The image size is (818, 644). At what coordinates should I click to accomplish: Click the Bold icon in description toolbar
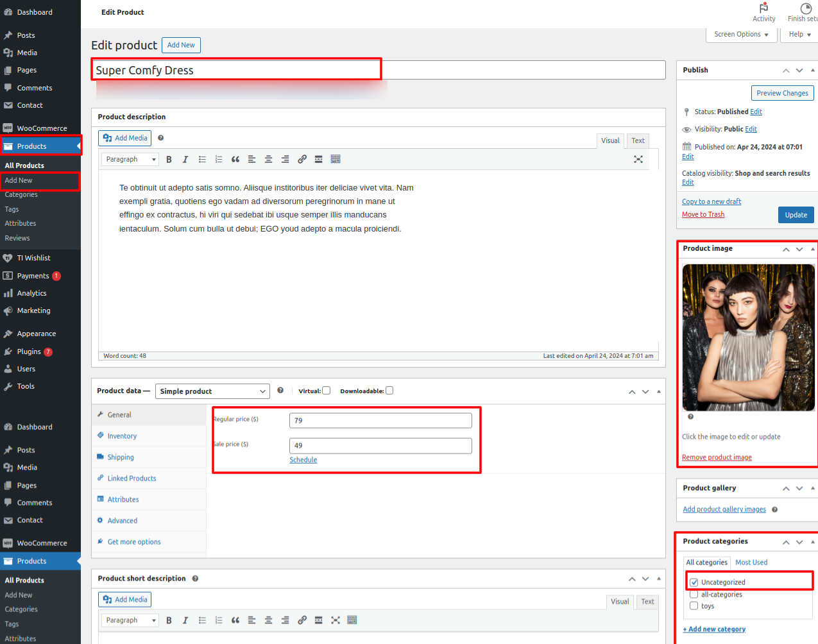pyautogui.click(x=169, y=160)
